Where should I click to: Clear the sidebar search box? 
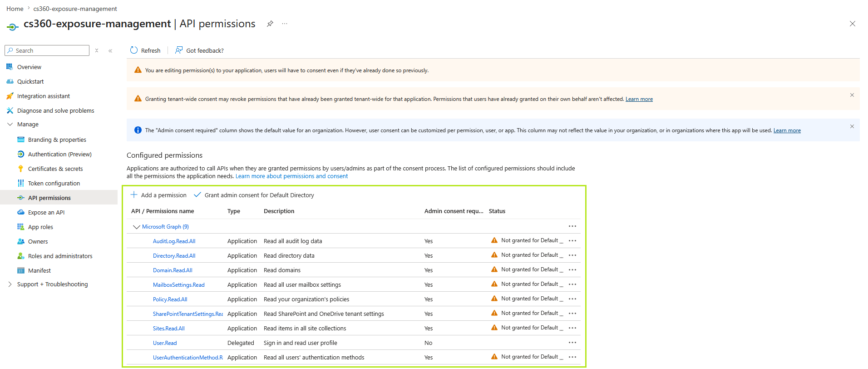[x=97, y=50]
